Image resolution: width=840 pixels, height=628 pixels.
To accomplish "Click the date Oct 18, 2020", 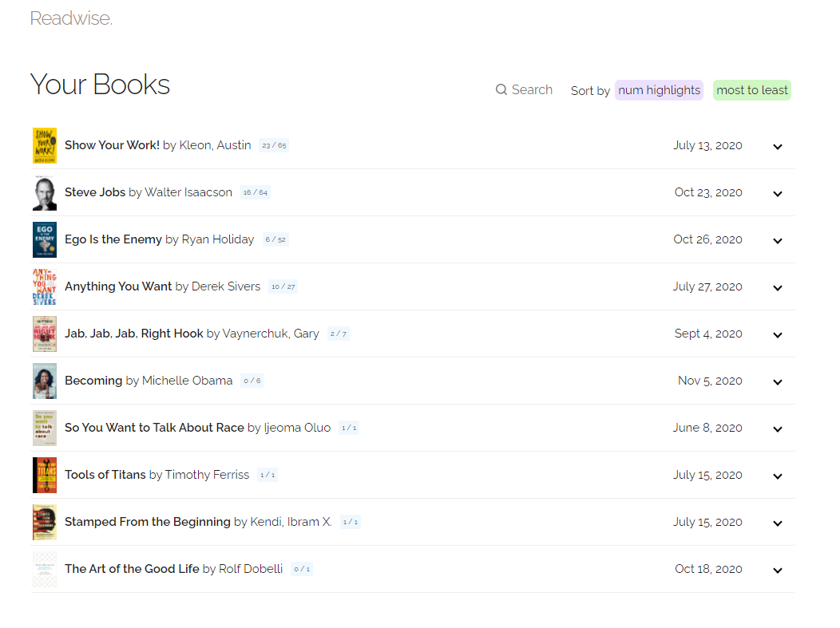I will pos(708,570).
